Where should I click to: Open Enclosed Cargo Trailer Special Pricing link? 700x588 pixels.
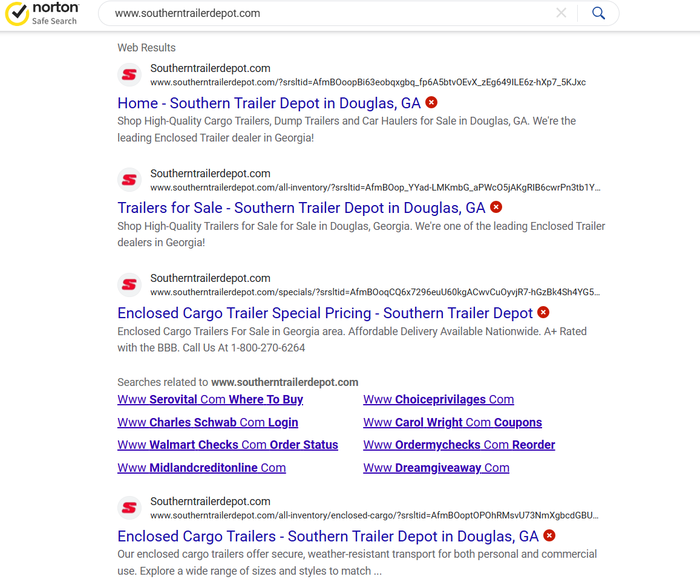[325, 313]
